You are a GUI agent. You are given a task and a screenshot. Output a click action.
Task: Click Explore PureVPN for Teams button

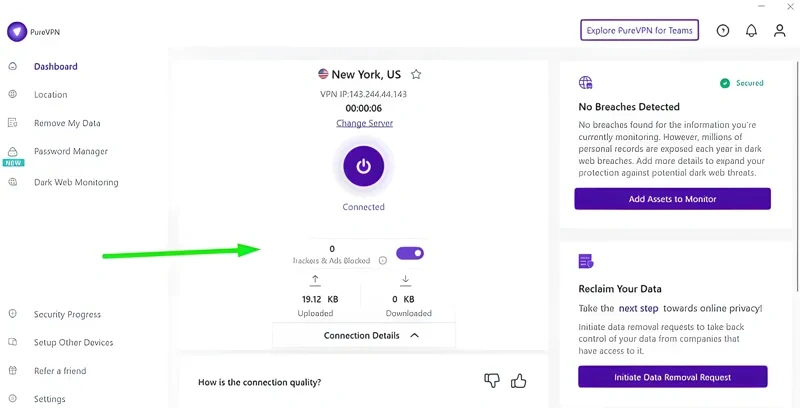click(639, 31)
